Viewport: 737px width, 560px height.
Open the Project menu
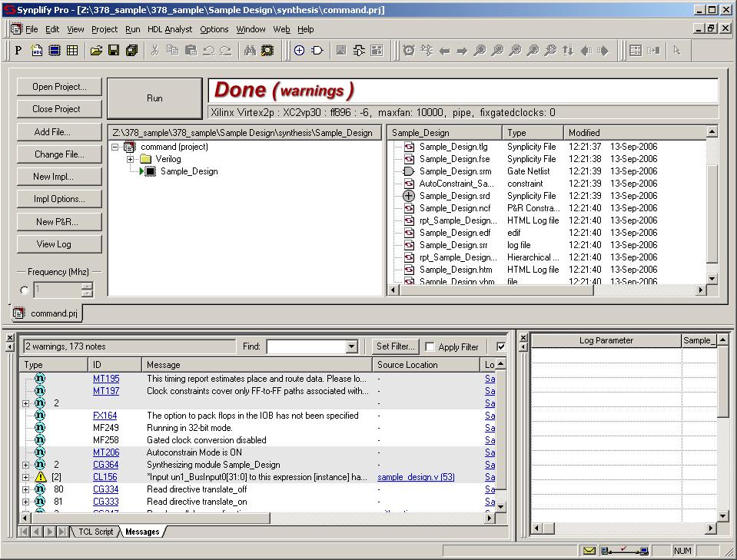(105, 29)
